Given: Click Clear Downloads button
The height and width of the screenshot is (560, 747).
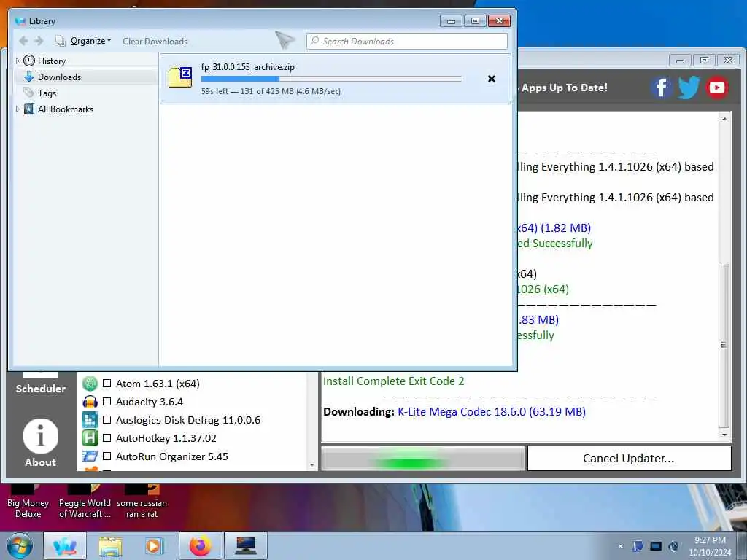Looking at the screenshot, I should point(155,42).
